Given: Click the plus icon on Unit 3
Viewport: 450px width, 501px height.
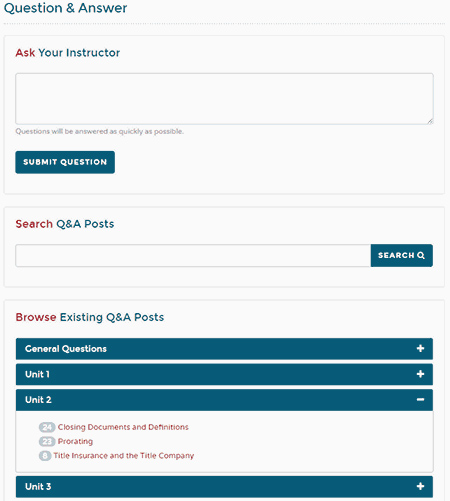Looking at the screenshot, I should click(420, 486).
